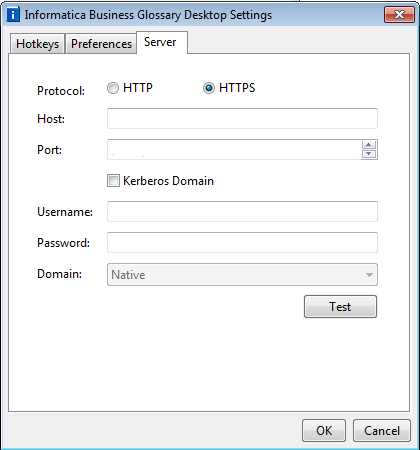Switch to the Hotkeys tab
The image size is (420, 450).
(37, 44)
